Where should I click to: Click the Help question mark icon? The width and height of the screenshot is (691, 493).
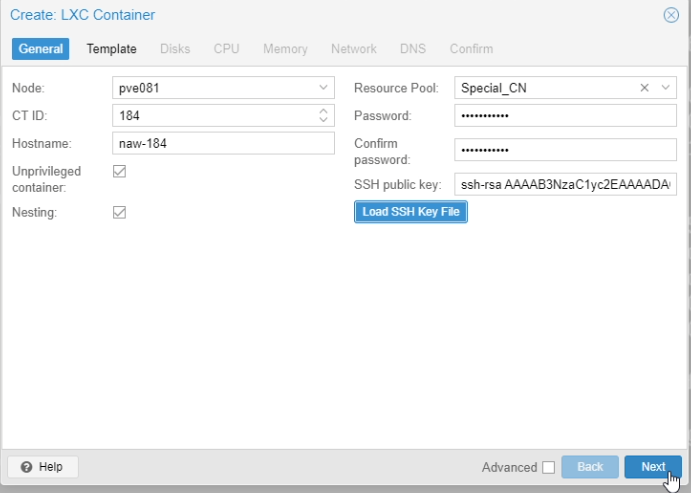click(26, 467)
